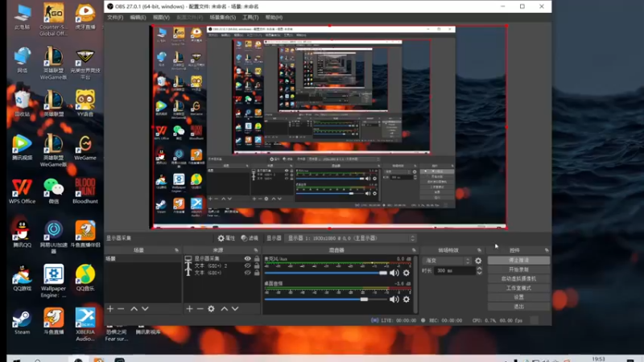Image resolution: width=644 pixels, height=362 pixels.
Task: Pop out the 场景 dock panel
Action: click(x=176, y=250)
